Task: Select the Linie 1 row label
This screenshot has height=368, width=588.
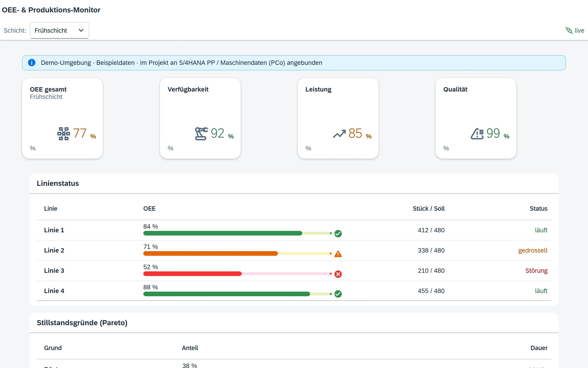Action: (54, 230)
